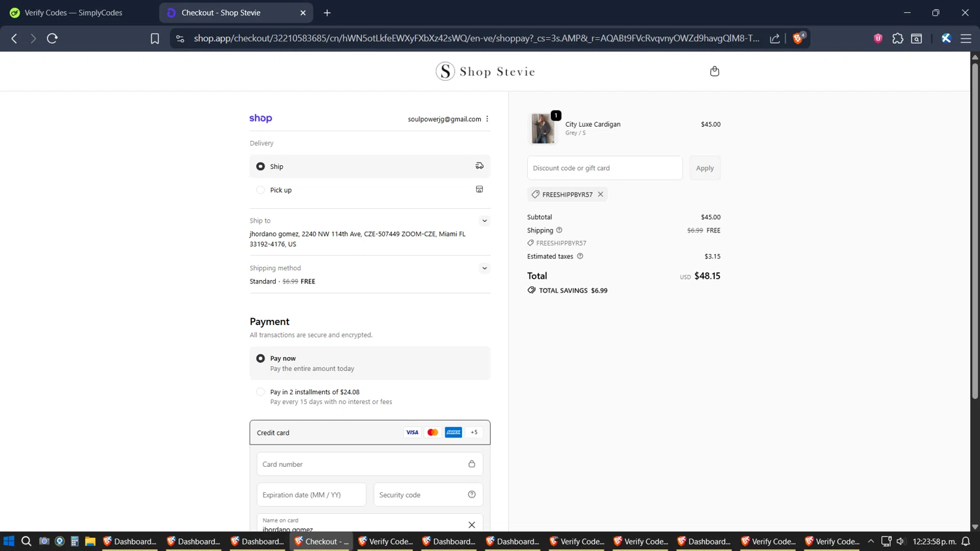Click the blue extension icon near menu
This screenshot has width=980, height=551.
[x=946, y=39]
